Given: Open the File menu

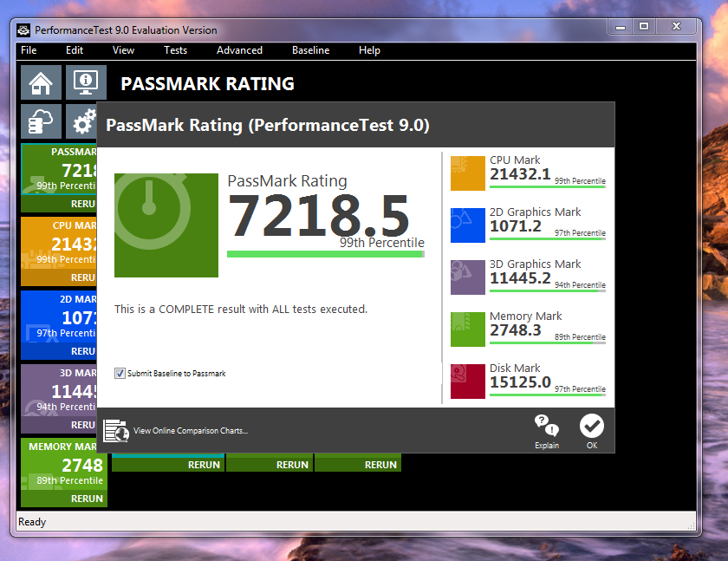Looking at the screenshot, I should [29, 50].
